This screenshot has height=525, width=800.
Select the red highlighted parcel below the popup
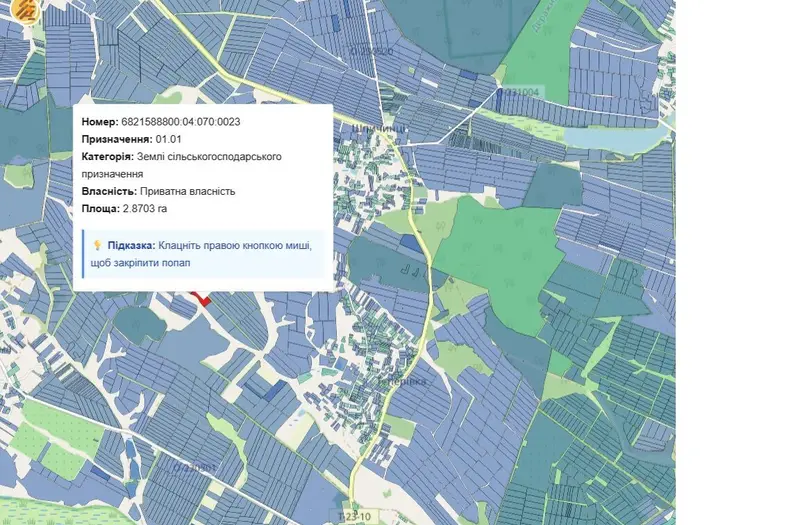click(x=202, y=298)
